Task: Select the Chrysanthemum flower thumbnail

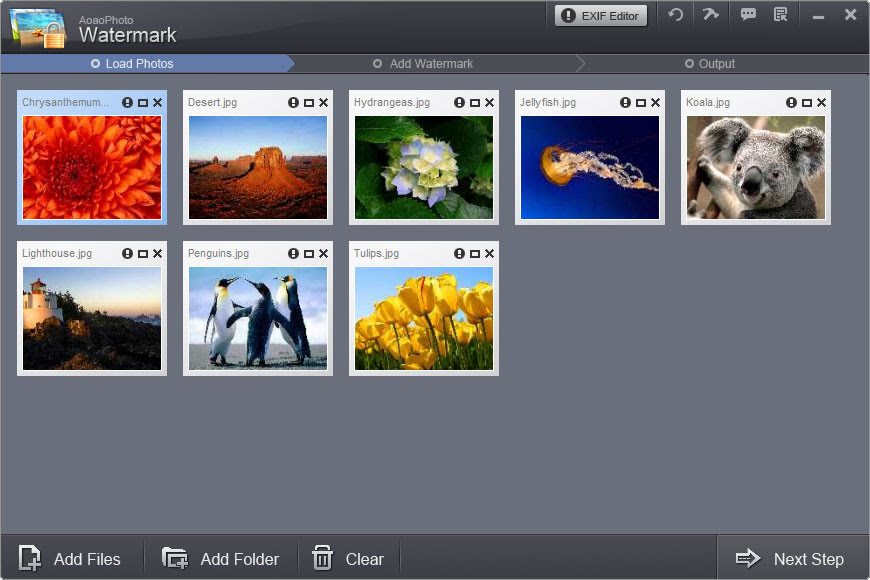Action: [x=92, y=168]
